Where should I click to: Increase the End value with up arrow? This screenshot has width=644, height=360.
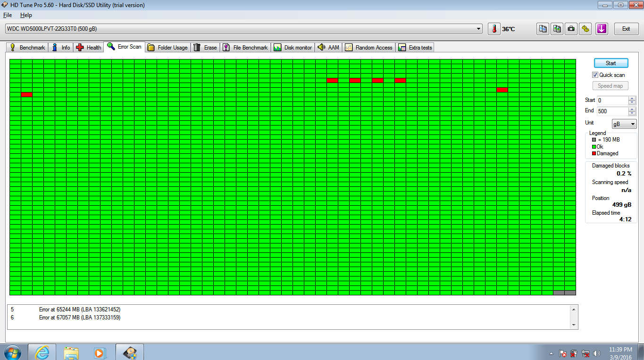coord(632,109)
